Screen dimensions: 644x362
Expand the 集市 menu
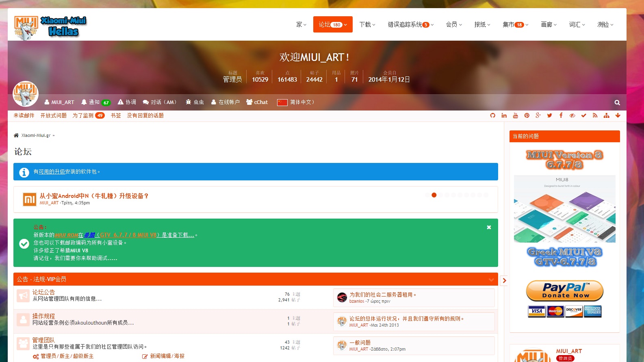tap(516, 24)
